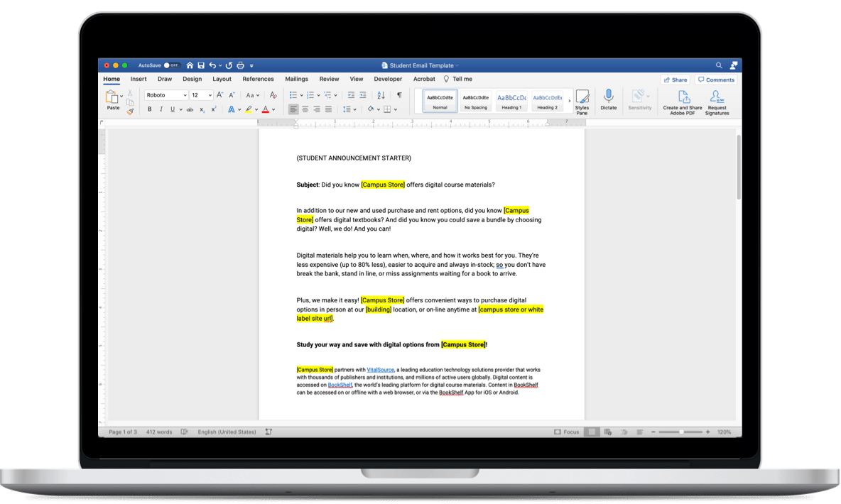The width and height of the screenshot is (841, 504).
Task: Click the vertical scrollbar
Action: click(x=739, y=168)
